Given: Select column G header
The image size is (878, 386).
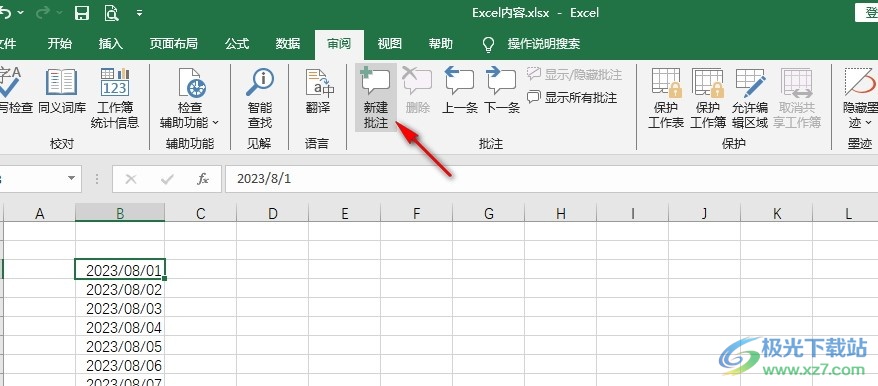Looking at the screenshot, I should 489,213.
